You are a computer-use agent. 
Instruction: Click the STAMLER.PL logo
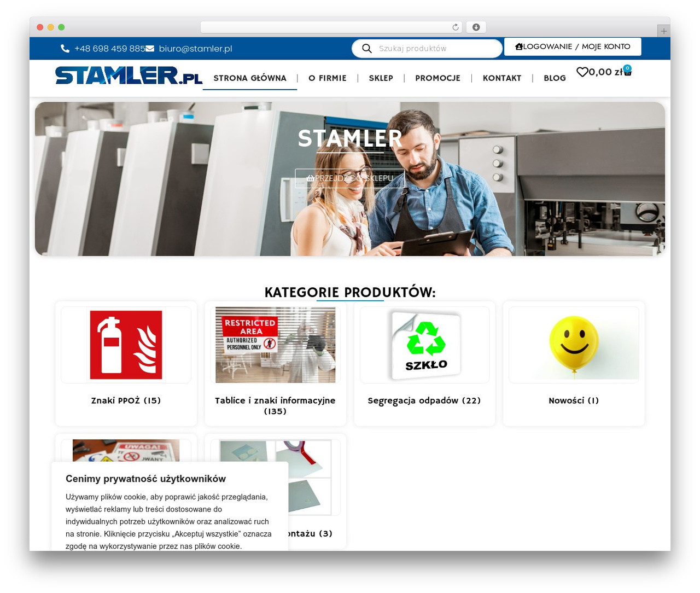point(129,75)
